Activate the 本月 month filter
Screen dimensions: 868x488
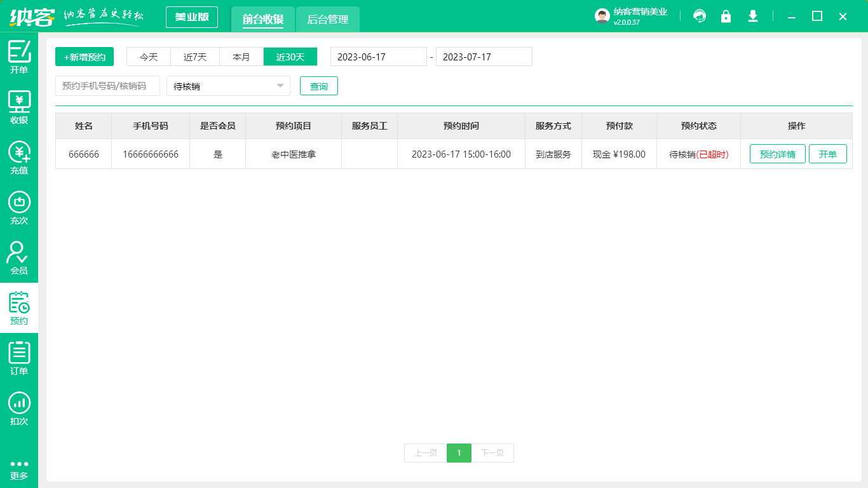tap(241, 57)
